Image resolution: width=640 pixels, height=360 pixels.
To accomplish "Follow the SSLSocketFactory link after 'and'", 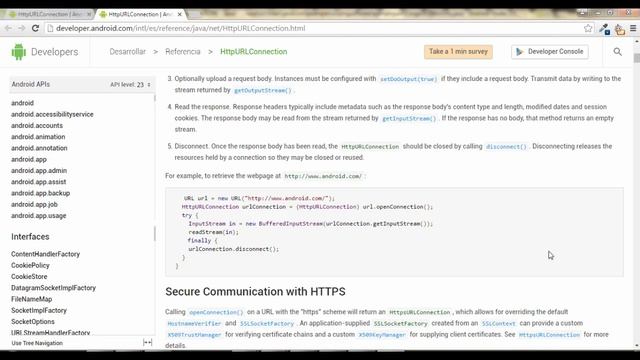I will [267, 323].
